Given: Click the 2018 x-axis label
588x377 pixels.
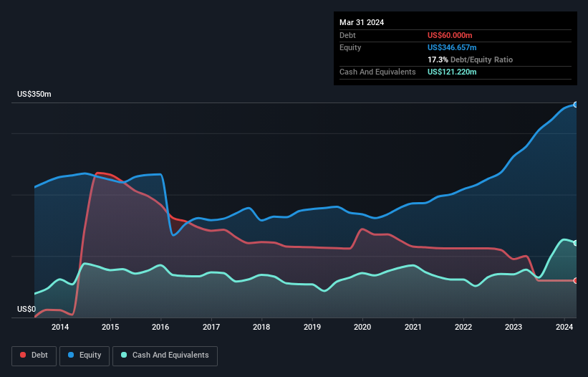Looking at the screenshot, I should (261, 327).
